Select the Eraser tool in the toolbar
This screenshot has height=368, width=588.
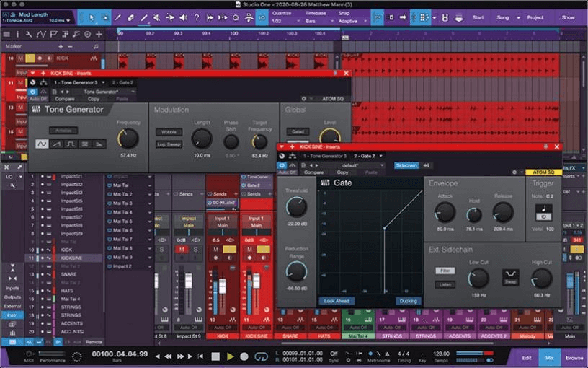(x=130, y=17)
